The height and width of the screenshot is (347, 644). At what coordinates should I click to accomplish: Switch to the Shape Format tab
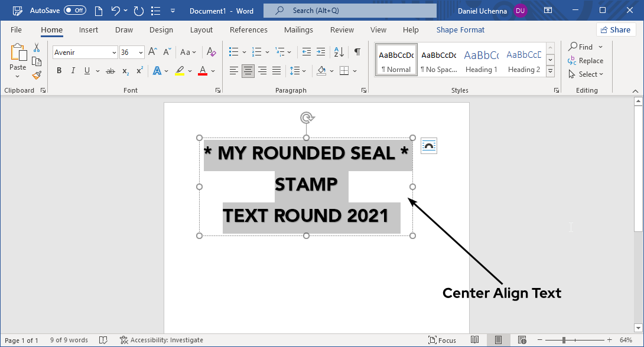tap(460, 30)
